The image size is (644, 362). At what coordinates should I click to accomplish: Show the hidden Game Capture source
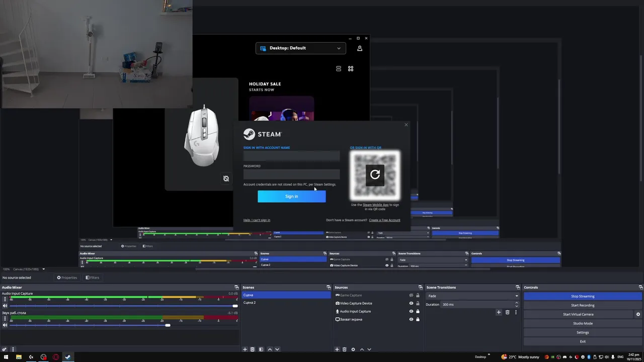(x=411, y=295)
